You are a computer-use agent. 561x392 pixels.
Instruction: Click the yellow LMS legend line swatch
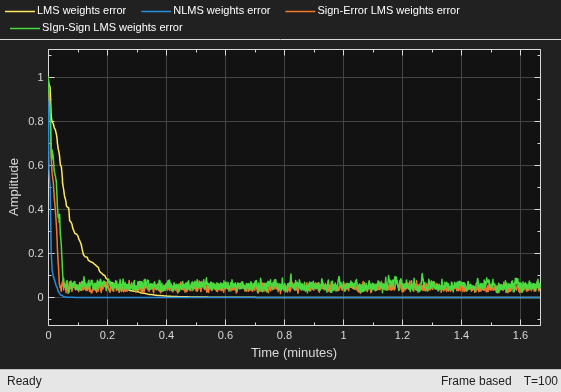click(x=20, y=11)
